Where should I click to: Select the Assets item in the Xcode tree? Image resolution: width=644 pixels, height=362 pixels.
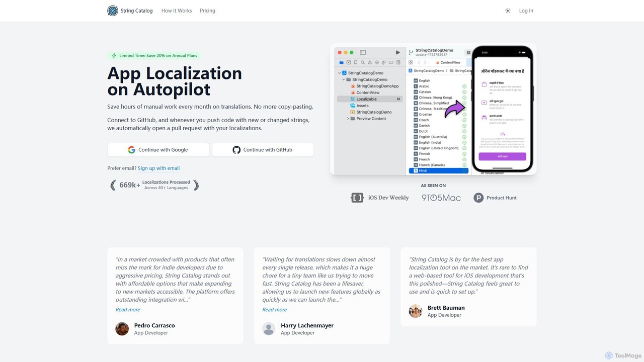click(x=359, y=106)
